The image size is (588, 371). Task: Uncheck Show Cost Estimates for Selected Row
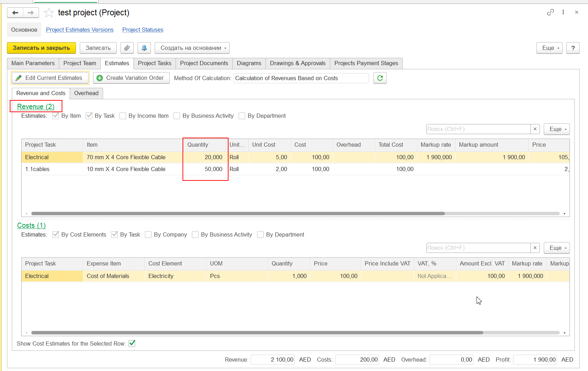tap(132, 343)
